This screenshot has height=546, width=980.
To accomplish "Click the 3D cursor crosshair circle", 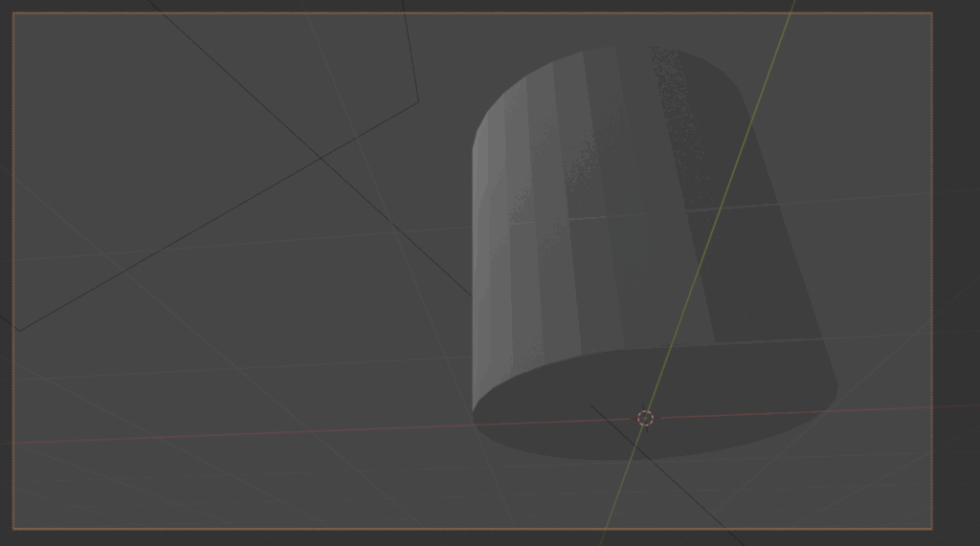I will 645,418.
